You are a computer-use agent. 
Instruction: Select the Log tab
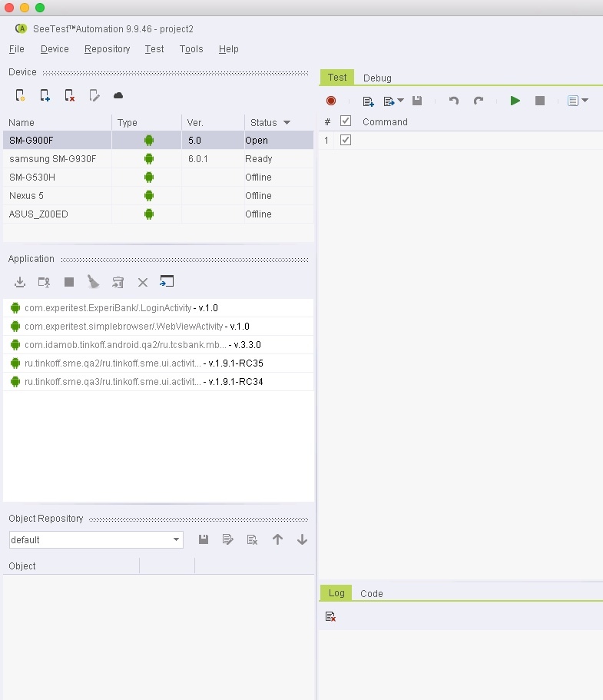click(336, 593)
